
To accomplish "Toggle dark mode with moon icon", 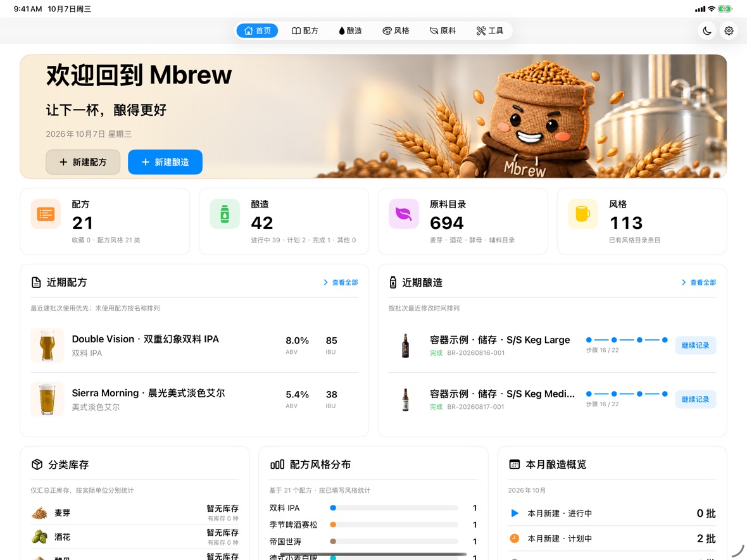I will click(x=707, y=31).
